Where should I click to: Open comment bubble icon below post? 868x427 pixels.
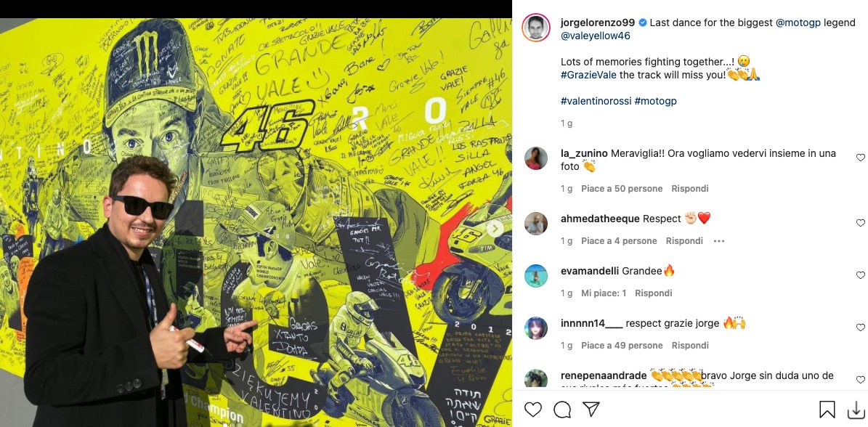tap(562, 410)
